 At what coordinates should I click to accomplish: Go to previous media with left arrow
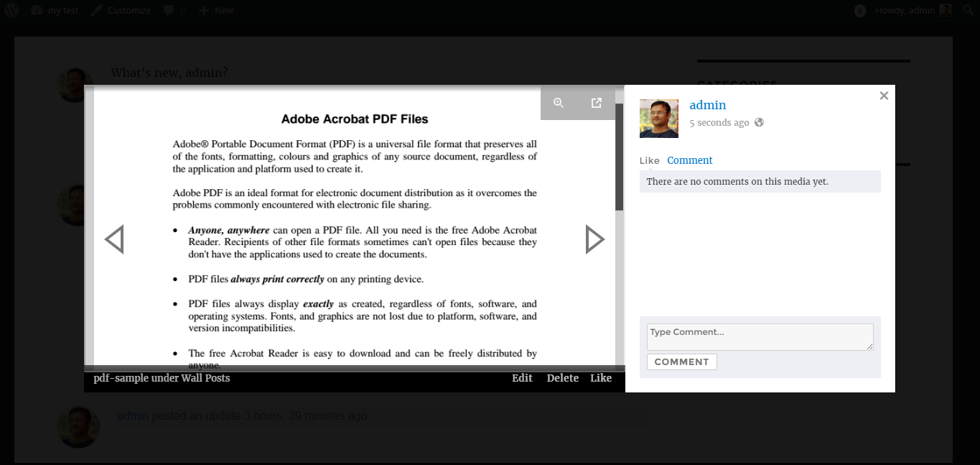pyautogui.click(x=114, y=239)
